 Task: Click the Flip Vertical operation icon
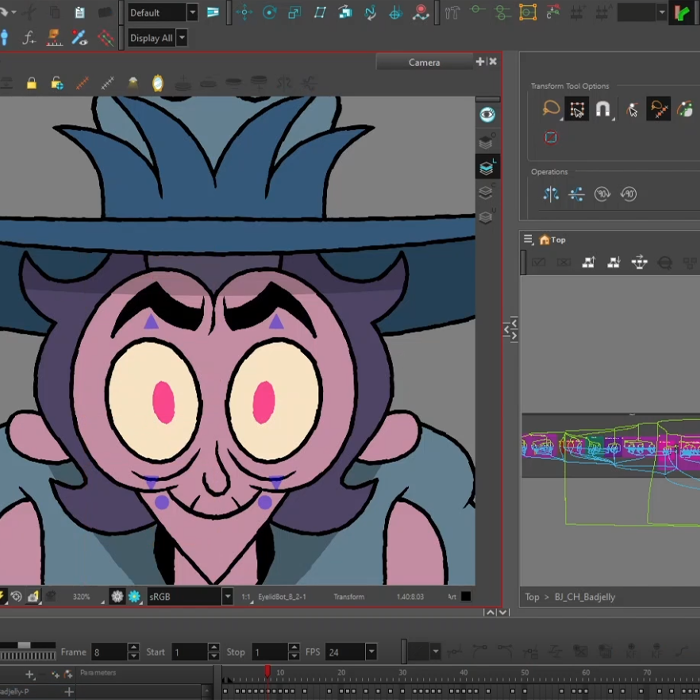(x=576, y=194)
